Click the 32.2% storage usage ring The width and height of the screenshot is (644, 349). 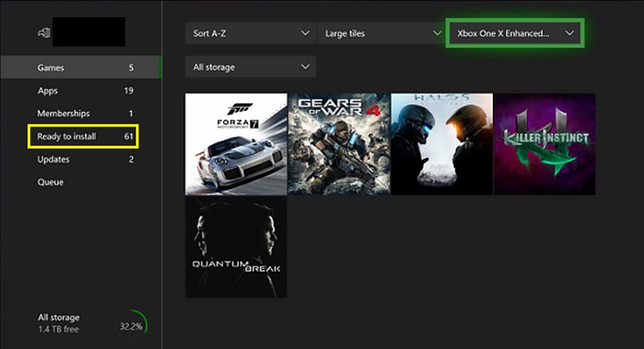coord(131,326)
